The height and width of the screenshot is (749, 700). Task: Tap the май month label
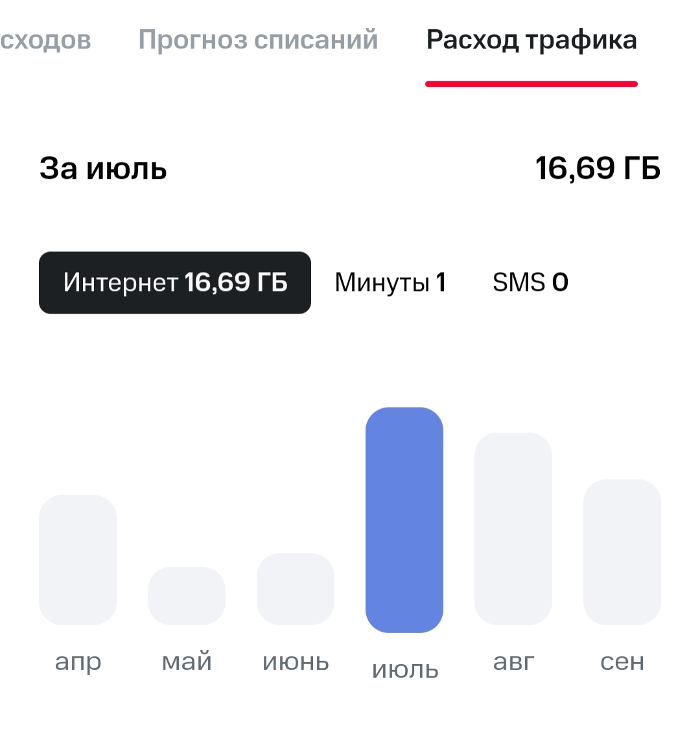187,662
